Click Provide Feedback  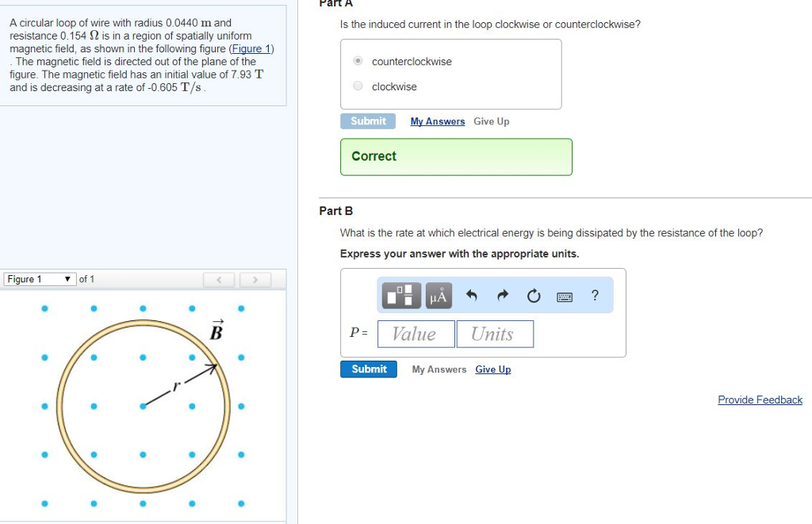point(760,400)
